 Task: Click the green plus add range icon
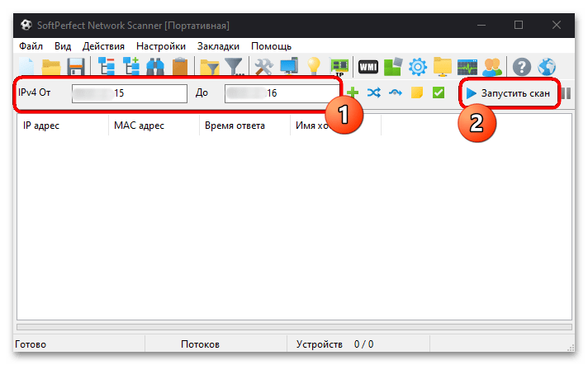coord(352,92)
